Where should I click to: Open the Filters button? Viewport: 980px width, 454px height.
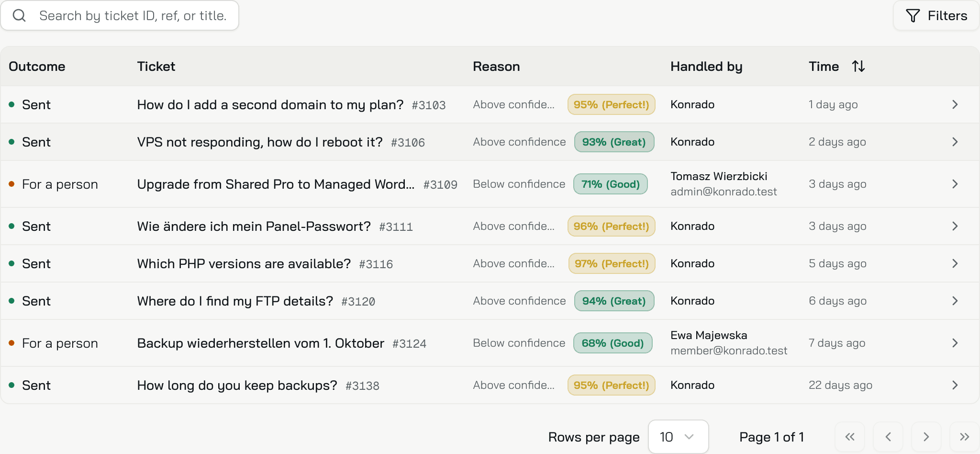click(x=936, y=15)
